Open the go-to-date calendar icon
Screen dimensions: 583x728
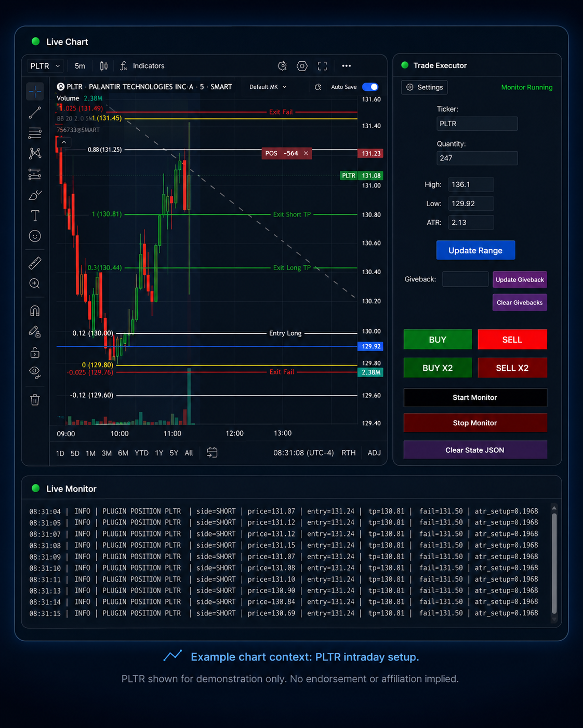coord(212,453)
